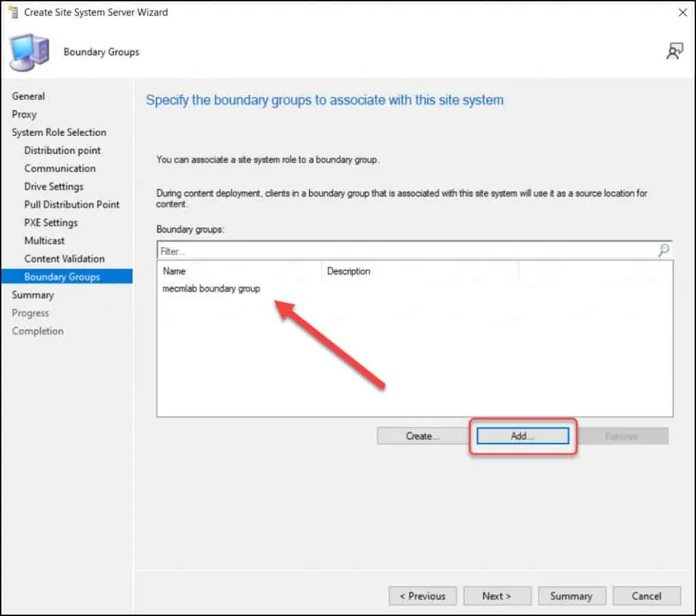Click Next to continue the wizard
This screenshot has height=616, width=696.
(x=497, y=596)
